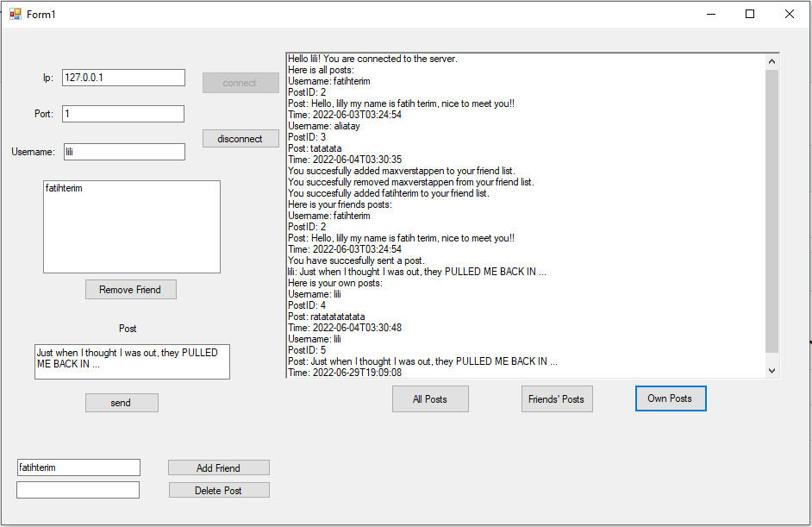Click the log's vertical scrollbar thumb
812x527 pixels.
click(771, 211)
